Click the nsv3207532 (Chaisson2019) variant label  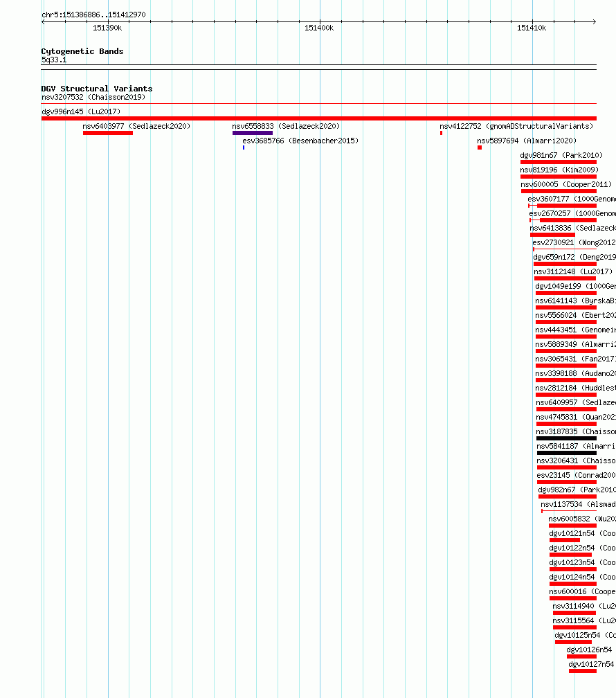[x=93, y=97]
